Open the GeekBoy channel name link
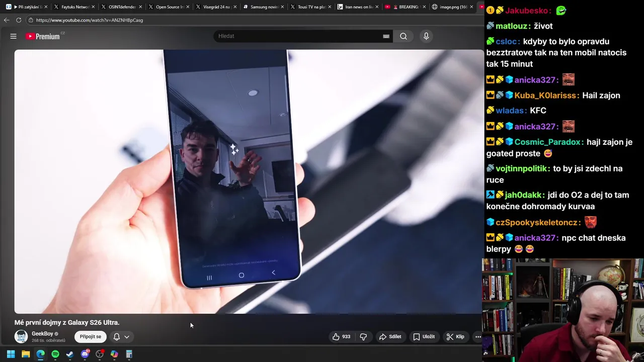This screenshot has width=644, height=362. pyautogui.click(x=42, y=333)
